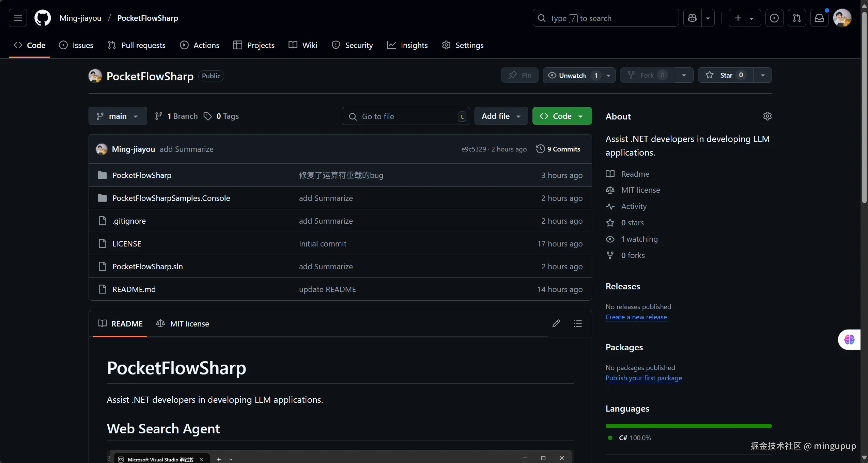Click the header issues circle icon
This screenshot has height=463, width=868.
tap(774, 18)
